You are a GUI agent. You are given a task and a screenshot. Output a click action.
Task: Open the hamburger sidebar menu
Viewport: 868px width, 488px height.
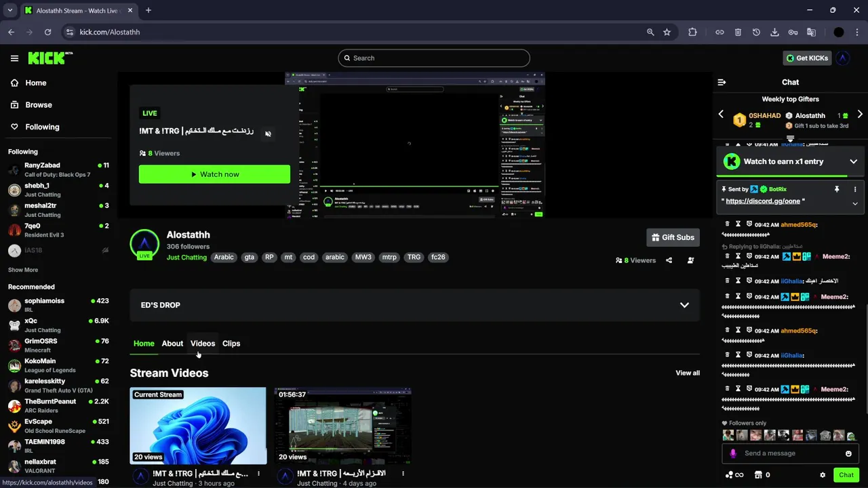(14, 58)
